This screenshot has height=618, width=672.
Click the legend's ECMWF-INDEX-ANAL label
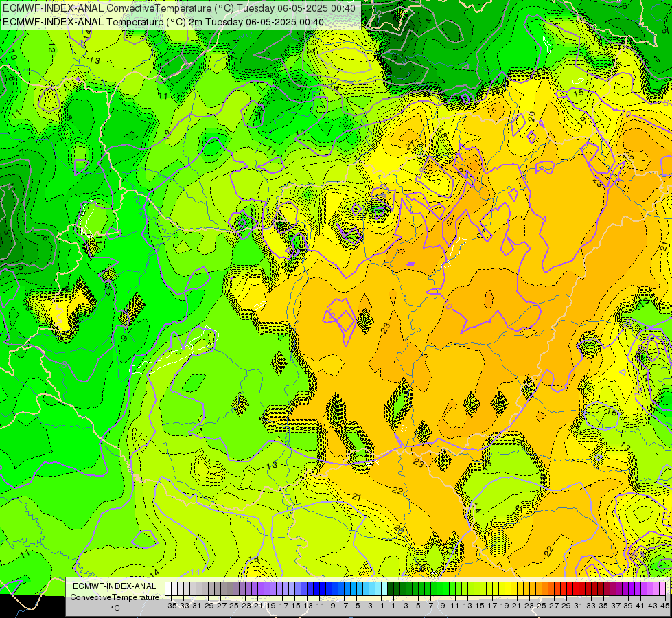(x=115, y=586)
